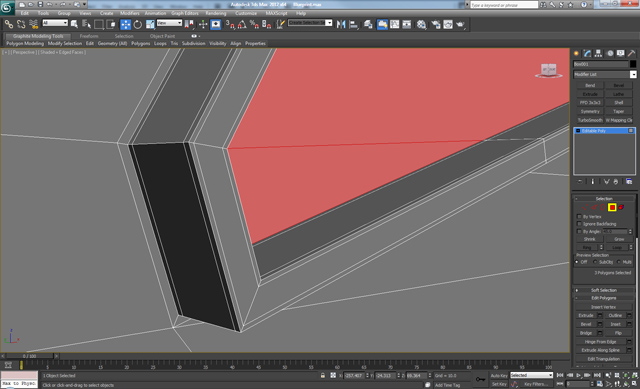The height and width of the screenshot is (389, 640).
Task: Open the Modifiers menu
Action: pos(129,13)
